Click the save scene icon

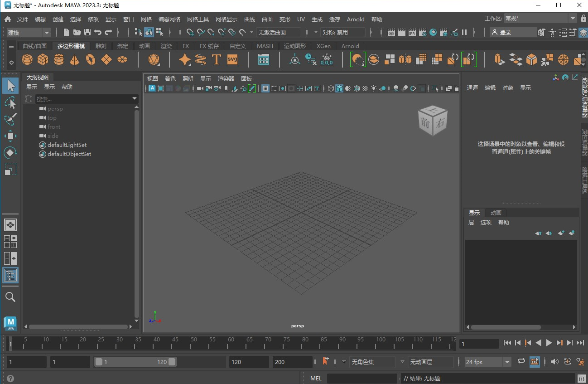tap(87, 32)
